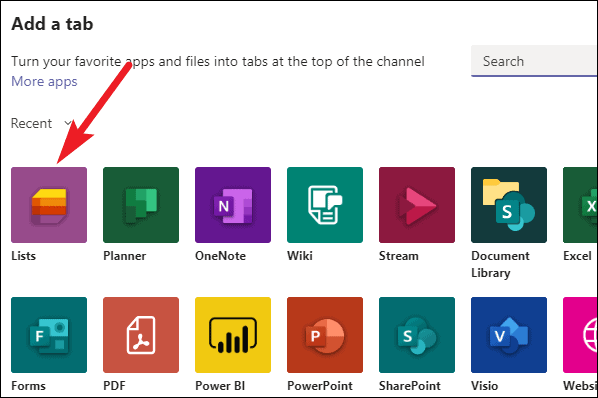This screenshot has width=598, height=398.
Task: Select the Stream app icon
Action: tap(417, 205)
